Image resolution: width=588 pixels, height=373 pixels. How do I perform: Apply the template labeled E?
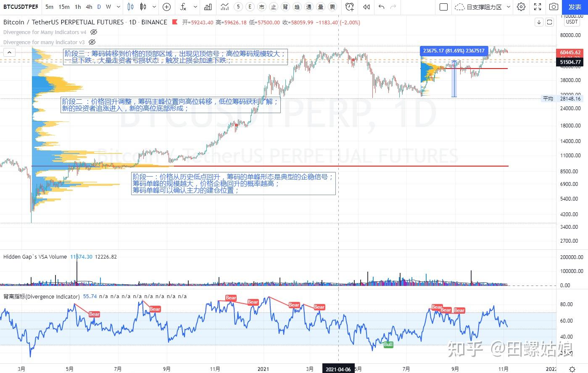click(x=250, y=7)
